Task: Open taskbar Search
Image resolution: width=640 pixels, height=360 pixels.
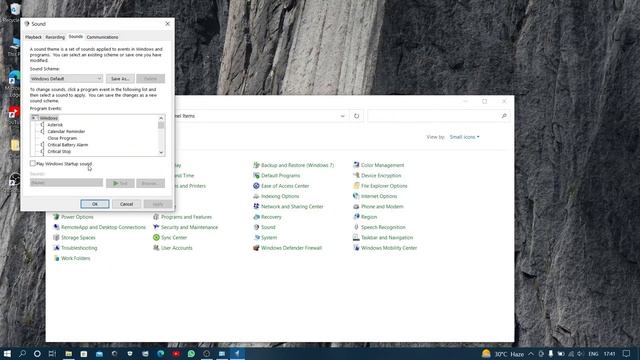Action: pyautogui.click(x=22, y=353)
